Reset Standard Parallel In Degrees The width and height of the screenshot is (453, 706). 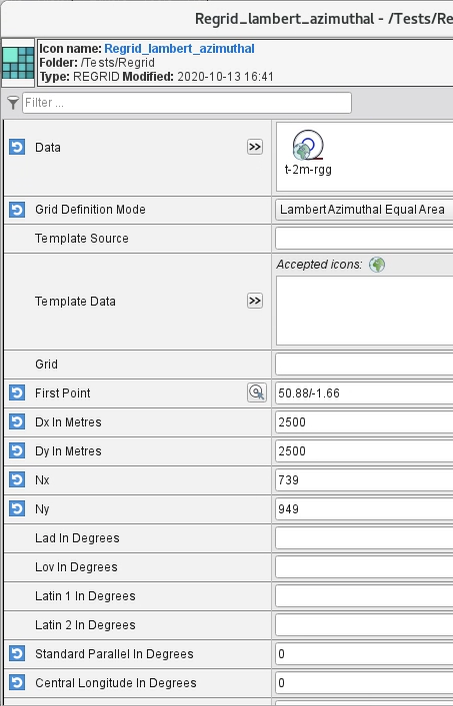pyautogui.click(x=17, y=654)
